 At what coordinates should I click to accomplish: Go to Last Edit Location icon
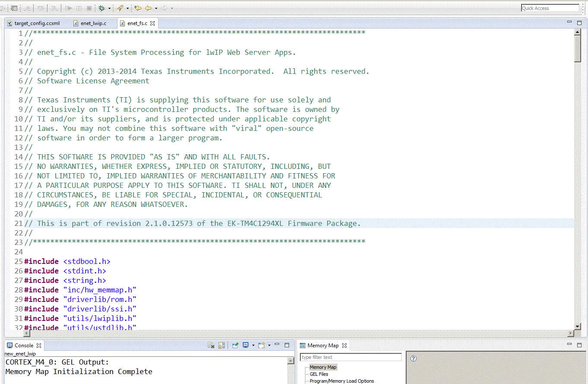coord(138,8)
